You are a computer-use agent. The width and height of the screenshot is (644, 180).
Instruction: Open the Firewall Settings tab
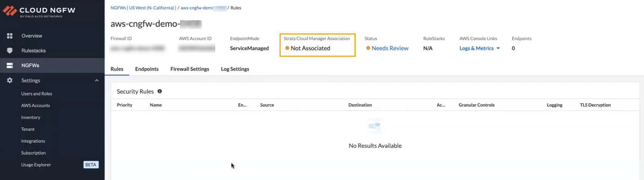(190, 69)
